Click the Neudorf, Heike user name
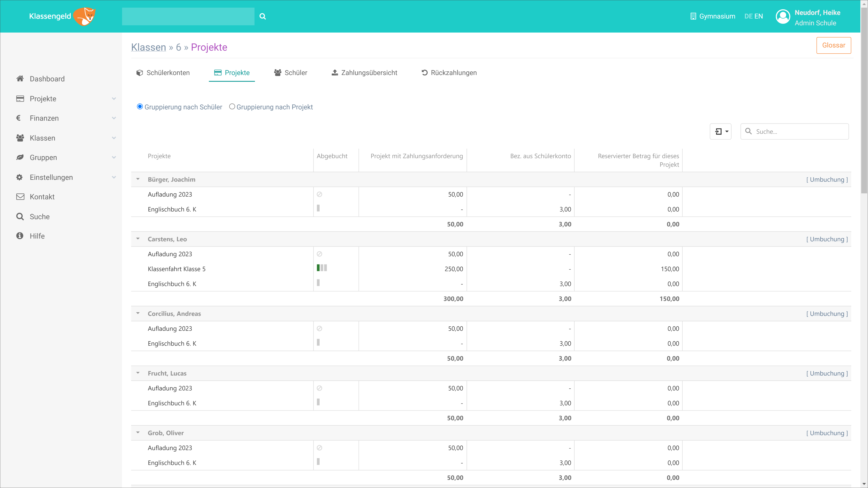Screen dimensions: 868x488 817,12
